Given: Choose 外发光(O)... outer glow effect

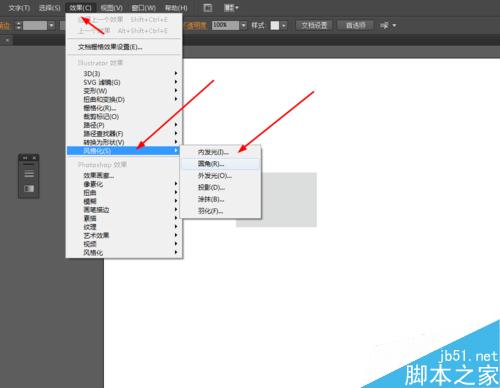Looking at the screenshot, I should 220,176.
